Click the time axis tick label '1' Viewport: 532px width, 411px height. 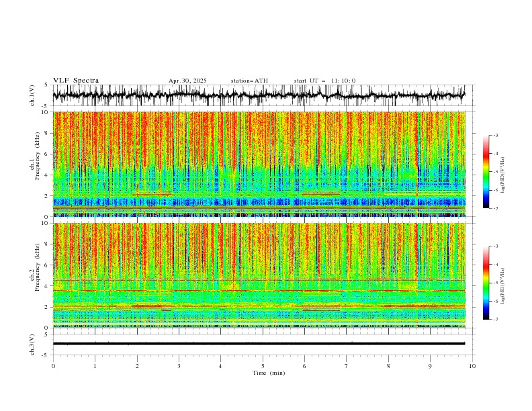click(x=95, y=366)
